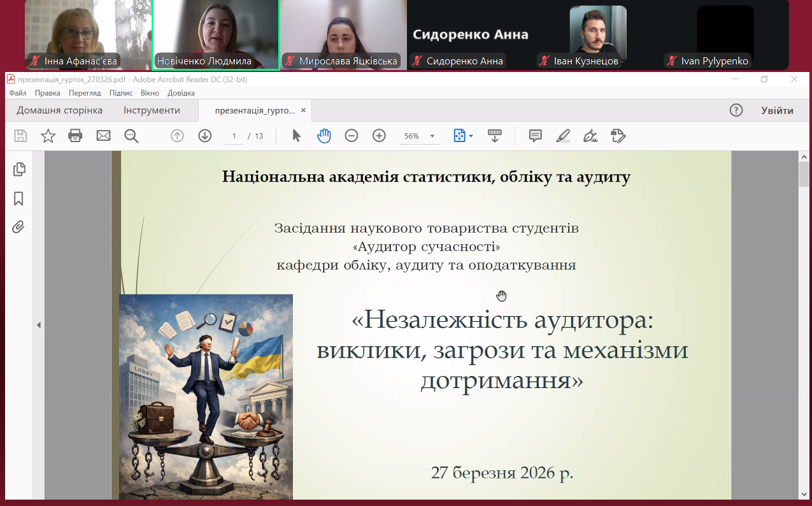
Task: Click the page number input field
Action: click(x=234, y=136)
